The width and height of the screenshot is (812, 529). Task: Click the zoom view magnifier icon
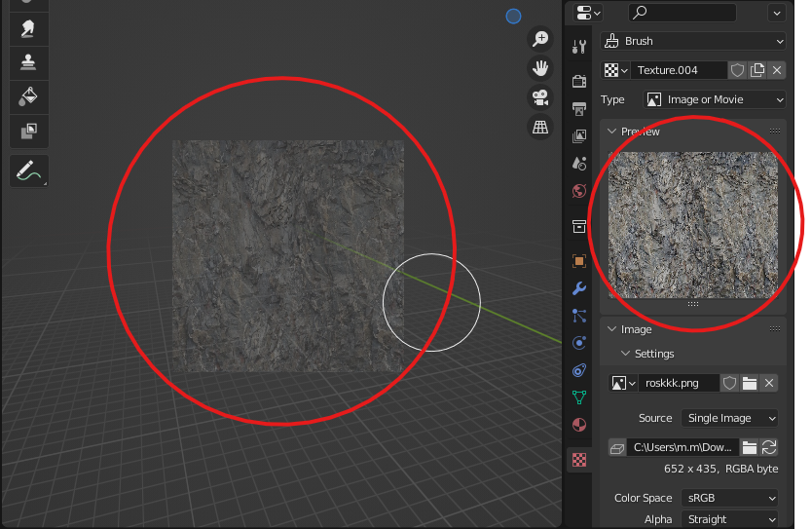click(x=539, y=39)
